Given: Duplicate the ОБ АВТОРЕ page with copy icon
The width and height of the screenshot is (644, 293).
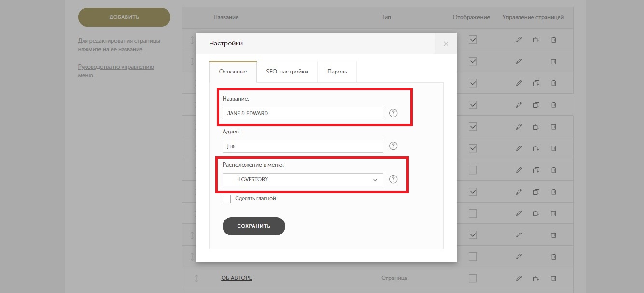Looking at the screenshot, I should tap(536, 278).
